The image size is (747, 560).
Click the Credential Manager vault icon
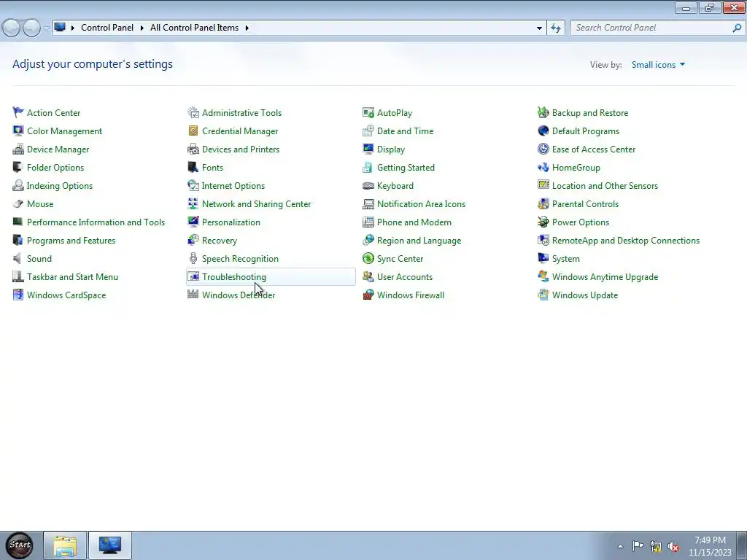click(x=193, y=131)
